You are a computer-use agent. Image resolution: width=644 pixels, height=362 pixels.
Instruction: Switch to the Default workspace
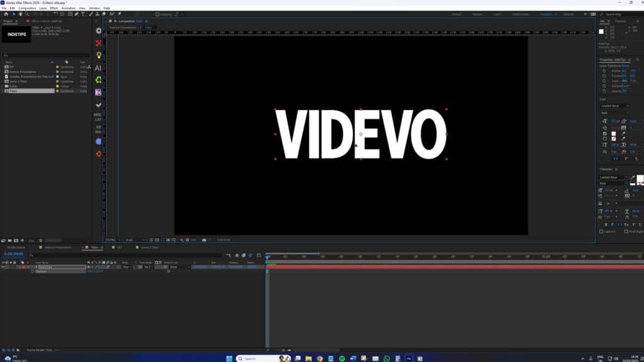[457, 14]
